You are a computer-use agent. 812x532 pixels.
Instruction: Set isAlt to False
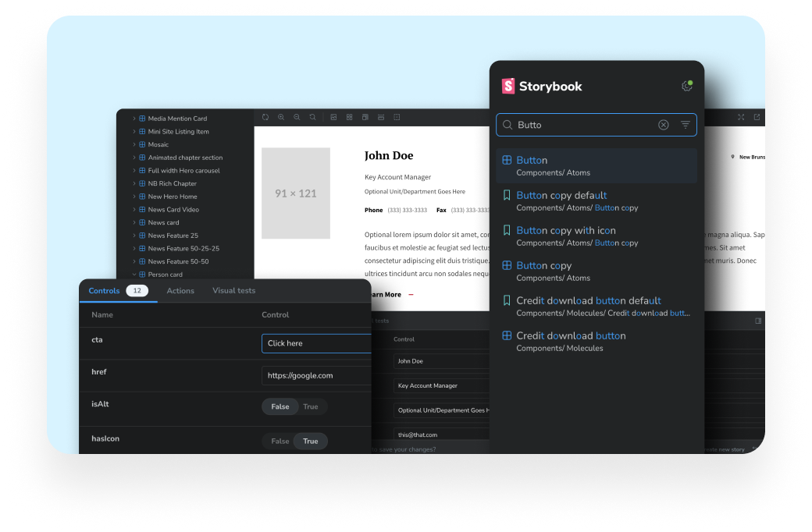280,406
